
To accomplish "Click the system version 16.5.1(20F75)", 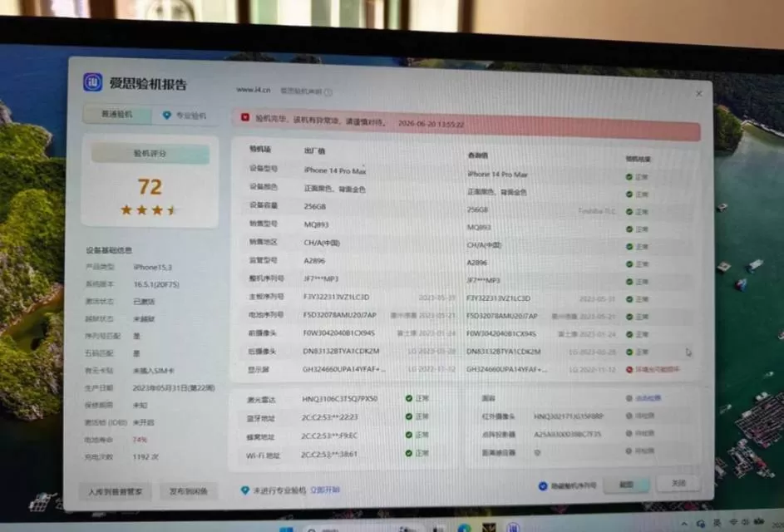I will pyautogui.click(x=156, y=284).
